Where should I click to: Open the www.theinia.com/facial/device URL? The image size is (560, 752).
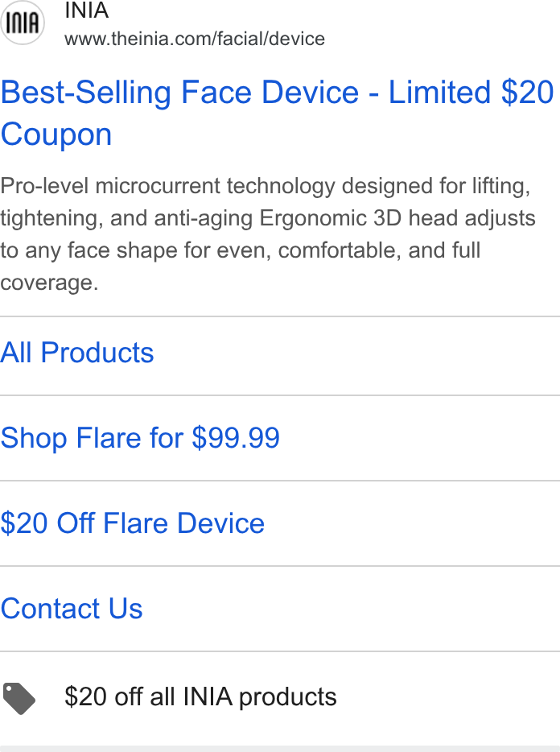pyautogui.click(x=195, y=39)
